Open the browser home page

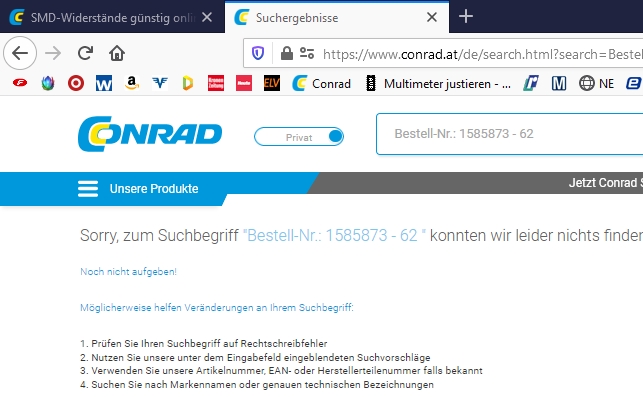117,53
